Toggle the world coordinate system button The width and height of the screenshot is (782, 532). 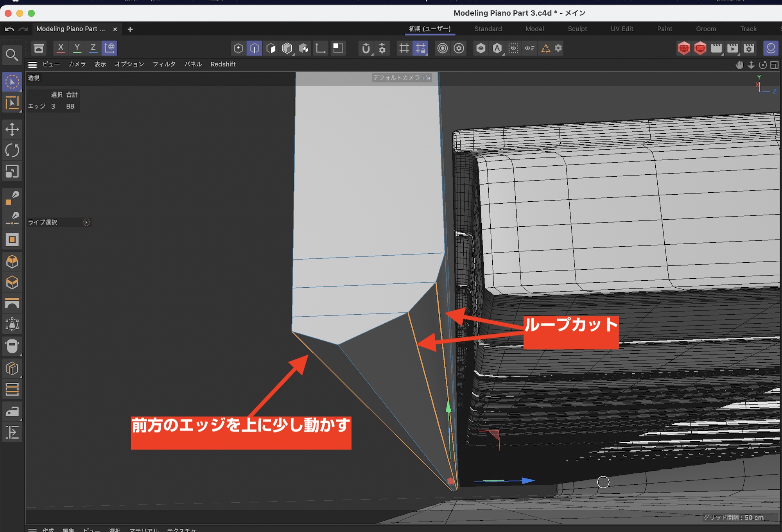click(x=109, y=48)
